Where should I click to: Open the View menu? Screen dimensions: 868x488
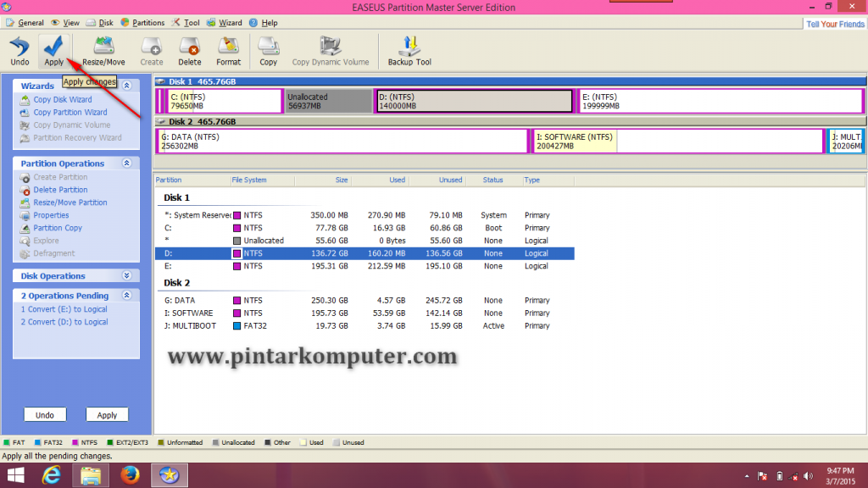[x=65, y=23]
